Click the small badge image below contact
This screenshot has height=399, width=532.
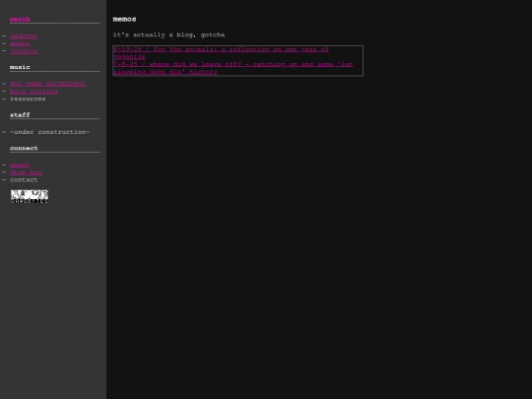point(30,196)
